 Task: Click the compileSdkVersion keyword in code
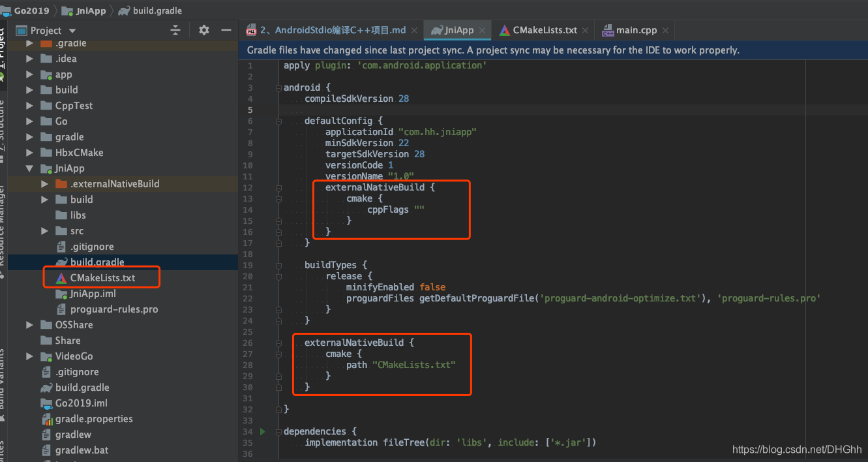(x=349, y=99)
